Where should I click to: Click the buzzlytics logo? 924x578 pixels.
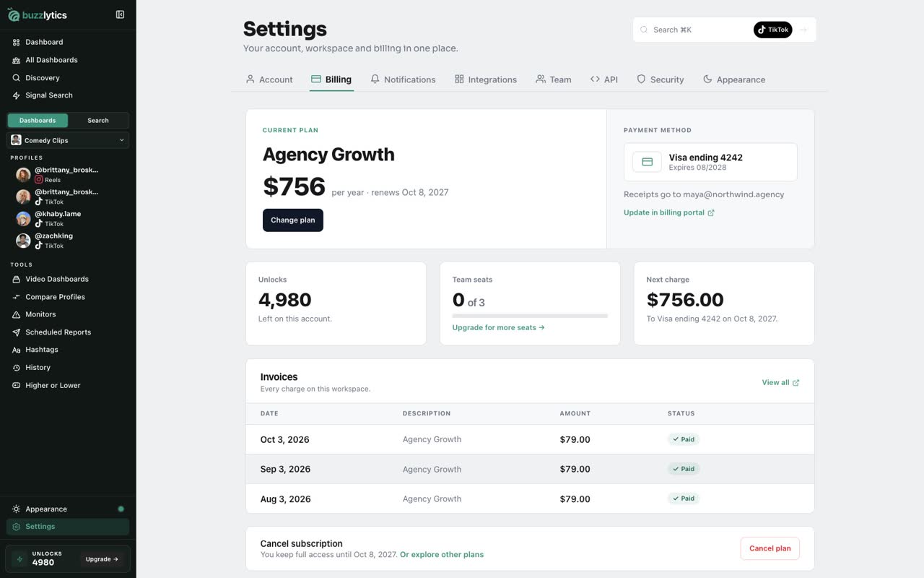coord(38,14)
